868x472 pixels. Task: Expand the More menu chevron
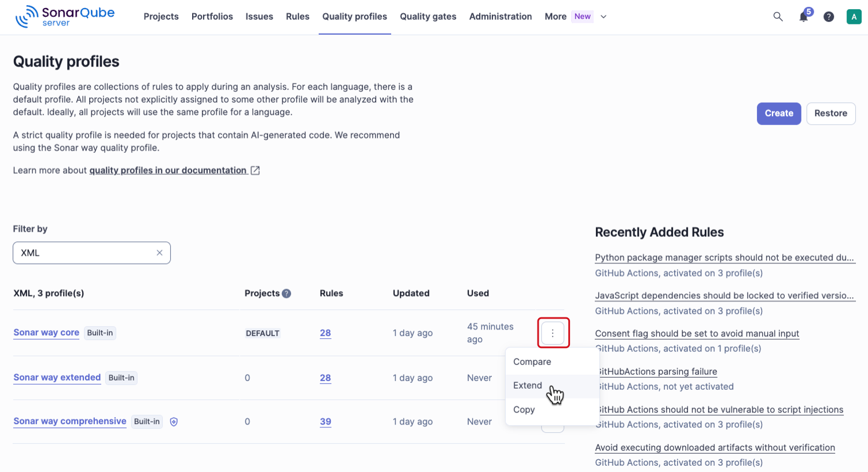tap(604, 17)
